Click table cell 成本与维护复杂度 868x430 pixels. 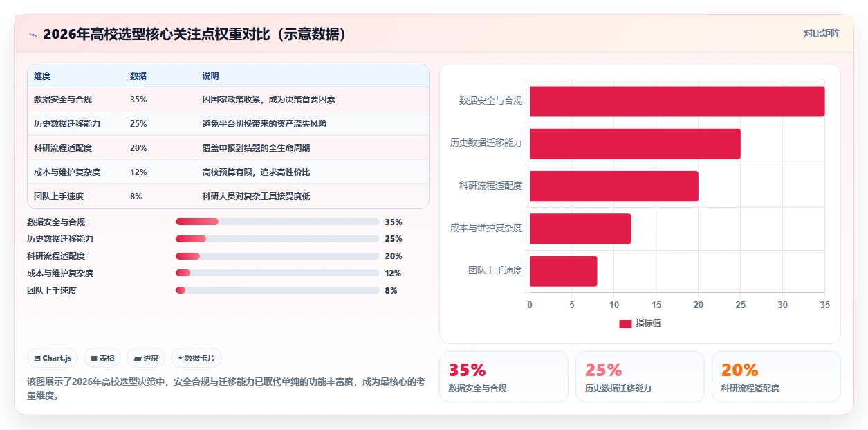(67, 172)
